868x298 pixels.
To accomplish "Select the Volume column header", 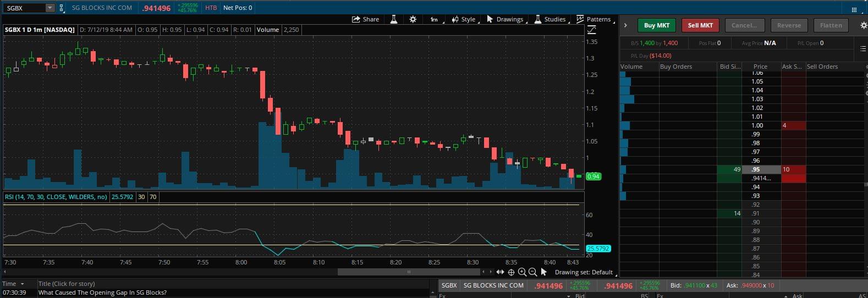I will [639, 67].
